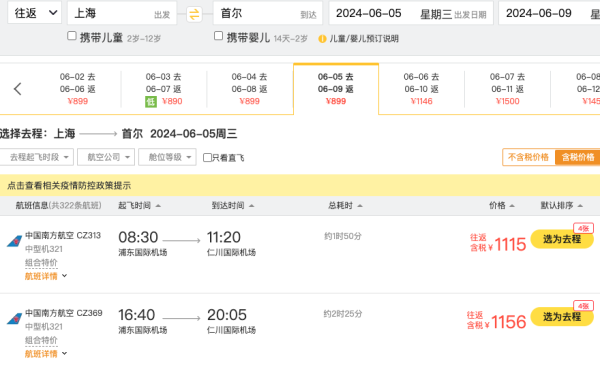This screenshot has height=365, width=600.
Task: Click the 到达时间 column header text
Action: pyautogui.click(x=228, y=205)
